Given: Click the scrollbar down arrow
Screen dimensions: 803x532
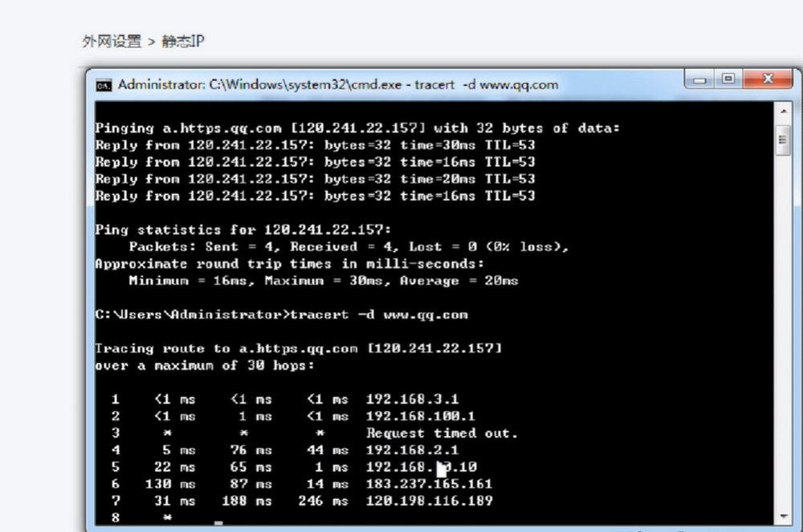Looking at the screenshot, I should pyautogui.click(x=785, y=516).
